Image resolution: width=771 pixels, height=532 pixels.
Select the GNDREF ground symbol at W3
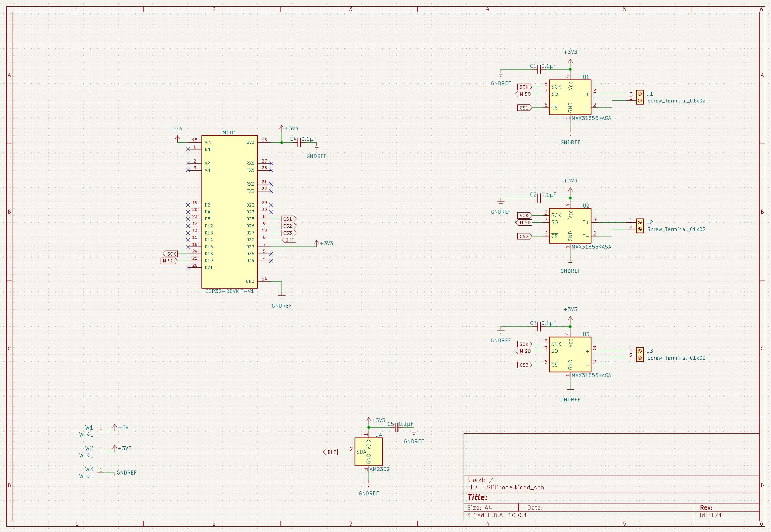click(115, 476)
